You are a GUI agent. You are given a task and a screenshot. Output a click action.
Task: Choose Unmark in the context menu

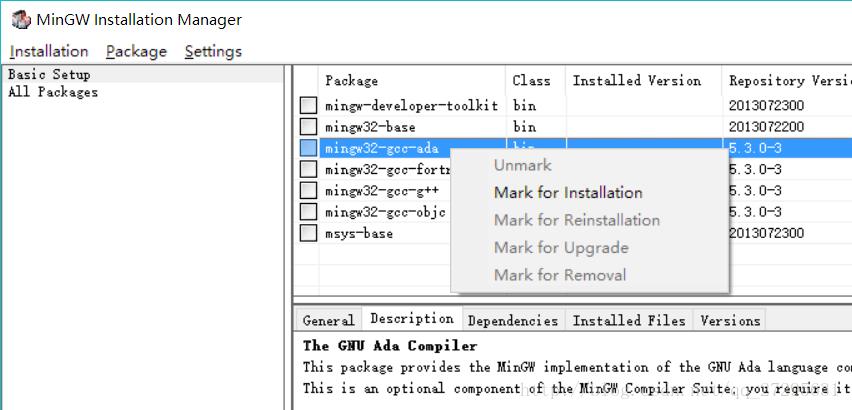(x=523, y=165)
